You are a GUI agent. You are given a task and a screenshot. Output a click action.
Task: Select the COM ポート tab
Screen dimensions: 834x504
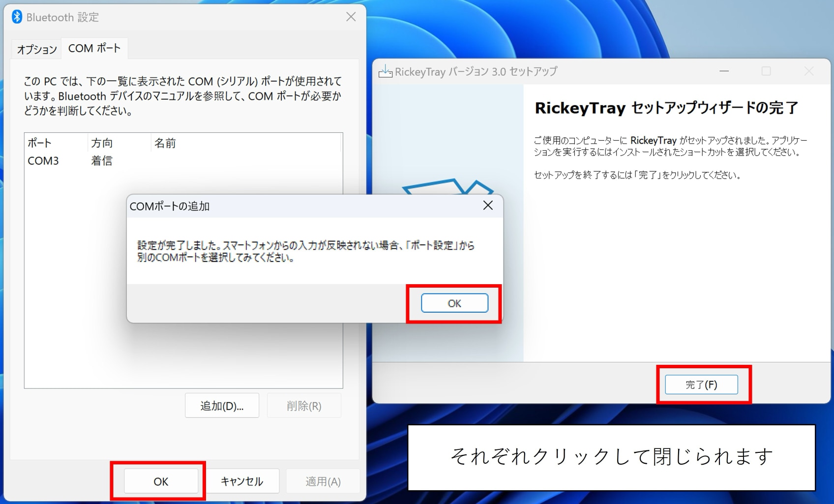point(94,48)
